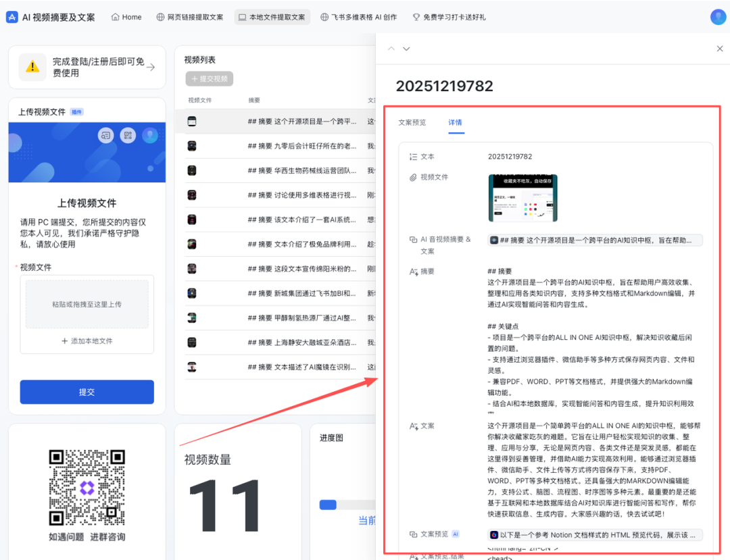Image resolution: width=730 pixels, height=560 pixels.
Task: Click video file thumbnail in 这个开源项目 row
Action: coord(192,122)
